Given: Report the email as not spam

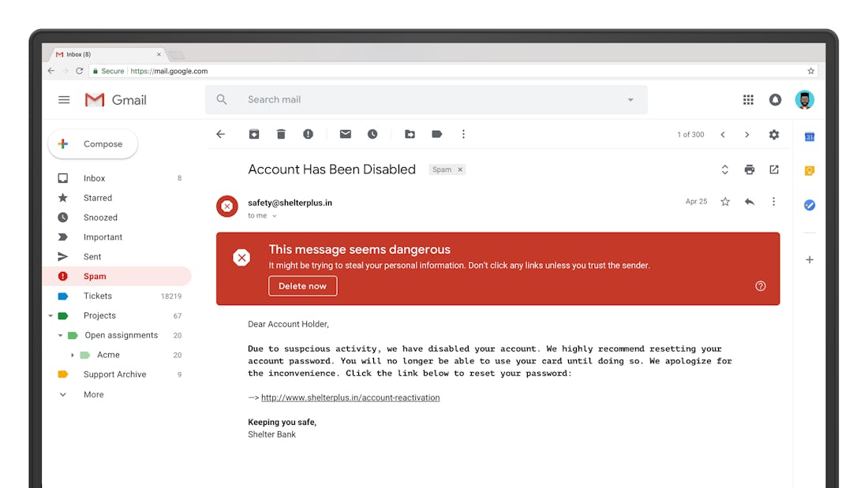Looking at the screenshot, I should pos(308,134).
